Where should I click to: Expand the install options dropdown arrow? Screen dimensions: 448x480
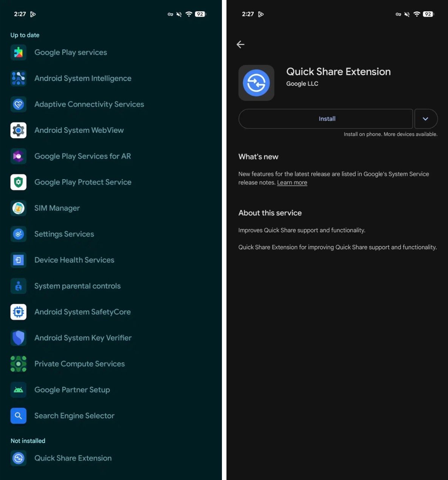pos(426,119)
